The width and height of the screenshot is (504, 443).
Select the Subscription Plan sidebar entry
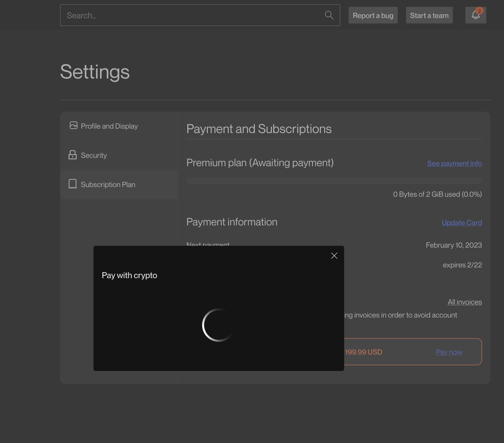108,184
